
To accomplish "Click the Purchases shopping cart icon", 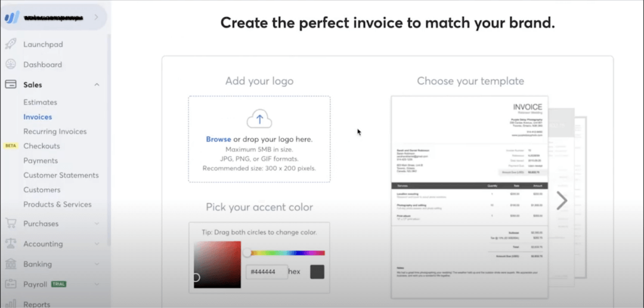I will tap(11, 224).
